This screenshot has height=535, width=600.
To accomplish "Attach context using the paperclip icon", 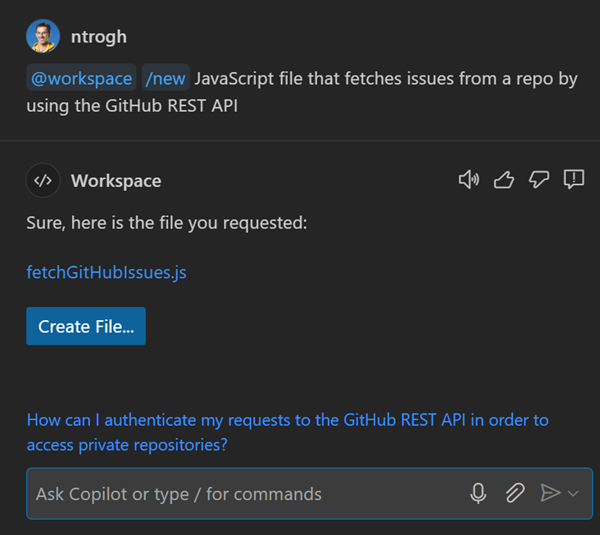I will coord(514,493).
